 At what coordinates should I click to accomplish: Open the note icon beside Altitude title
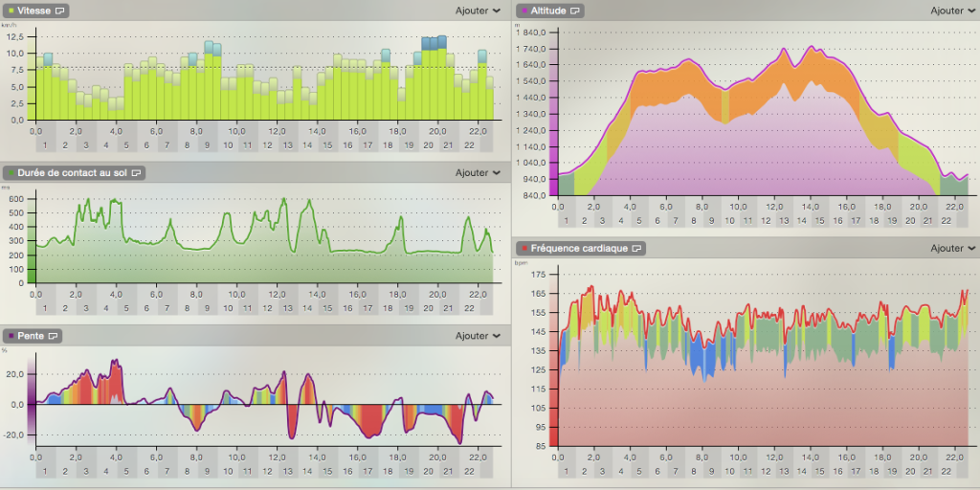click(x=575, y=11)
